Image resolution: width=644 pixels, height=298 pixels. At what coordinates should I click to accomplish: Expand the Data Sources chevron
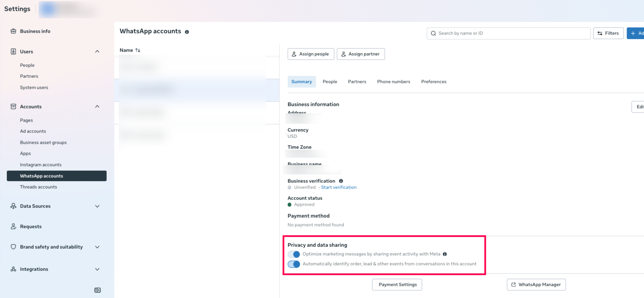(97, 206)
